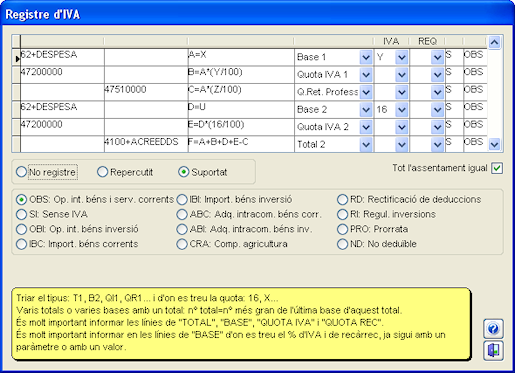Viewport: 515px width, 373px height.
Task: Open the Quota IVA 1 type dropdown
Action: pos(366,75)
